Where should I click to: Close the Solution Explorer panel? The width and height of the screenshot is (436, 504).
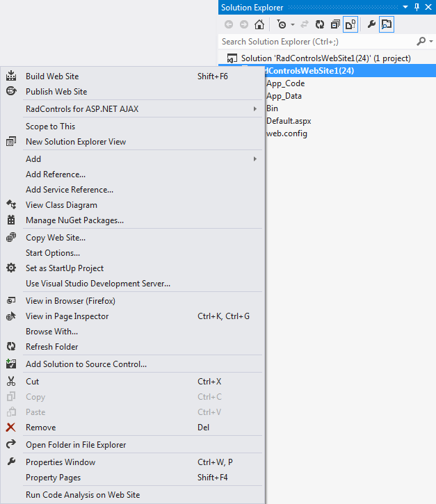pos(428,7)
